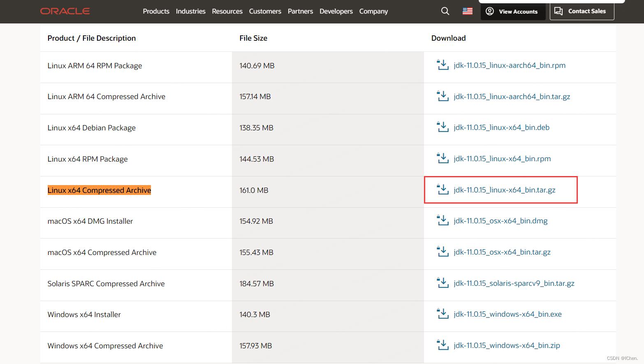
Task: Click Windows x64 Compressed Archive text
Action: point(105,346)
